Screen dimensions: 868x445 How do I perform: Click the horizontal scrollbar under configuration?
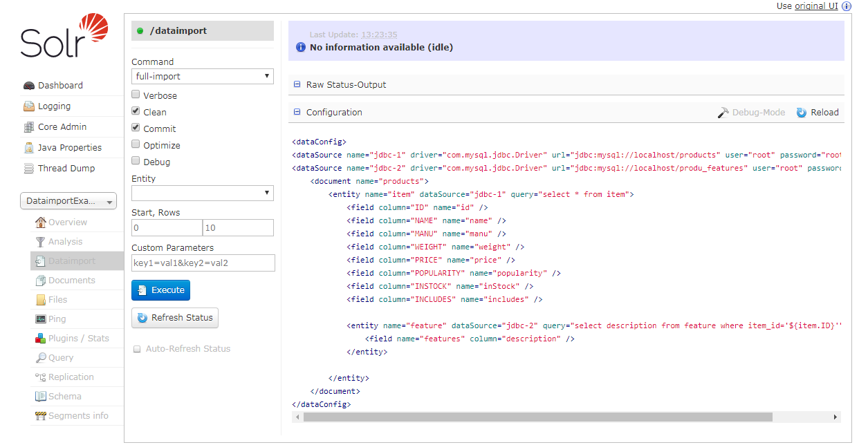click(537, 417)
